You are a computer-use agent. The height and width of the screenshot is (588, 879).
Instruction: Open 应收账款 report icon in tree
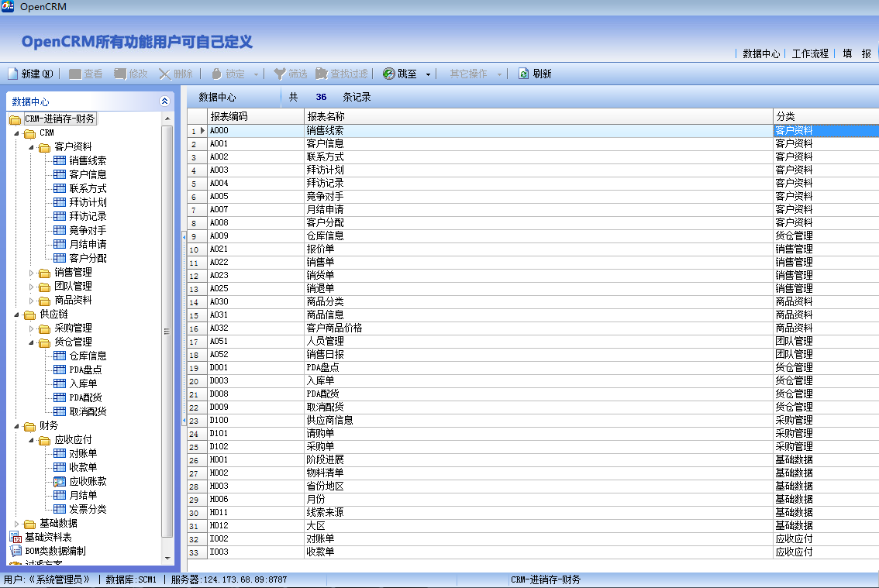60,482
